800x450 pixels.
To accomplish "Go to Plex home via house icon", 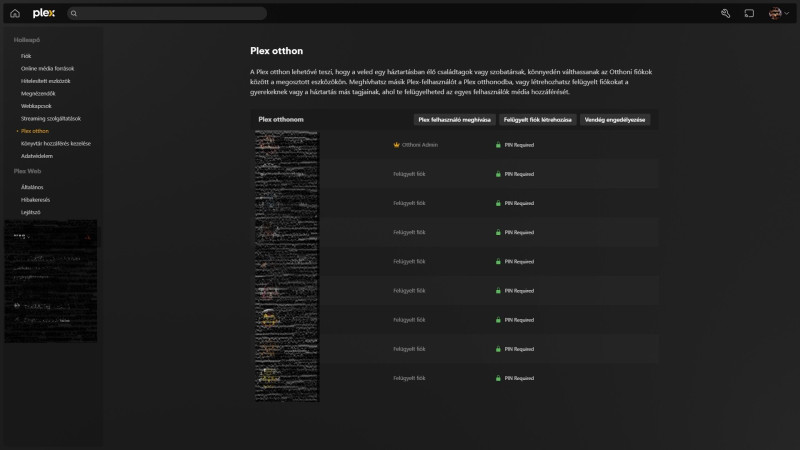I will point(15,13).
